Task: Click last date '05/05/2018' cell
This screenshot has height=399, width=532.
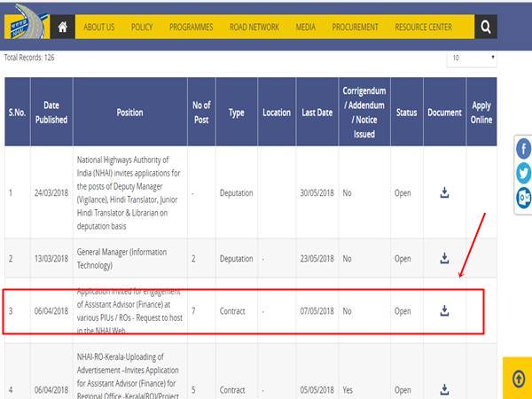Action: (317, 390)
